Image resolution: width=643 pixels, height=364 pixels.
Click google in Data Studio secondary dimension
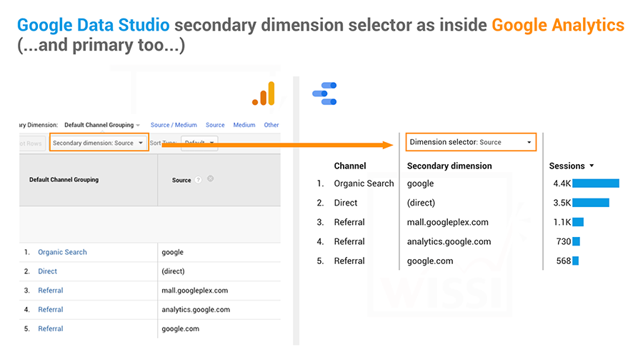(420, 184)
